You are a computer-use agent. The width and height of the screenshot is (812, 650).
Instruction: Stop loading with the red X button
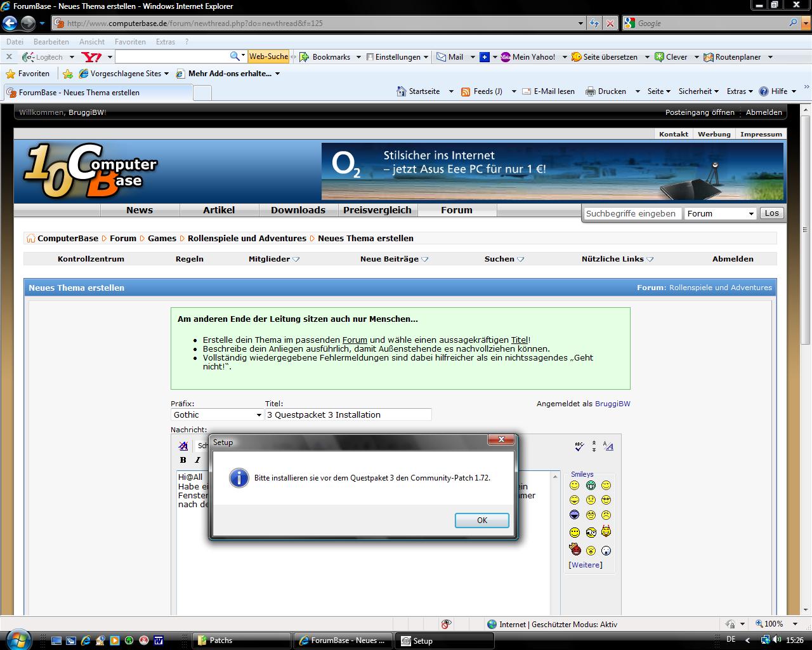point(610,23)
